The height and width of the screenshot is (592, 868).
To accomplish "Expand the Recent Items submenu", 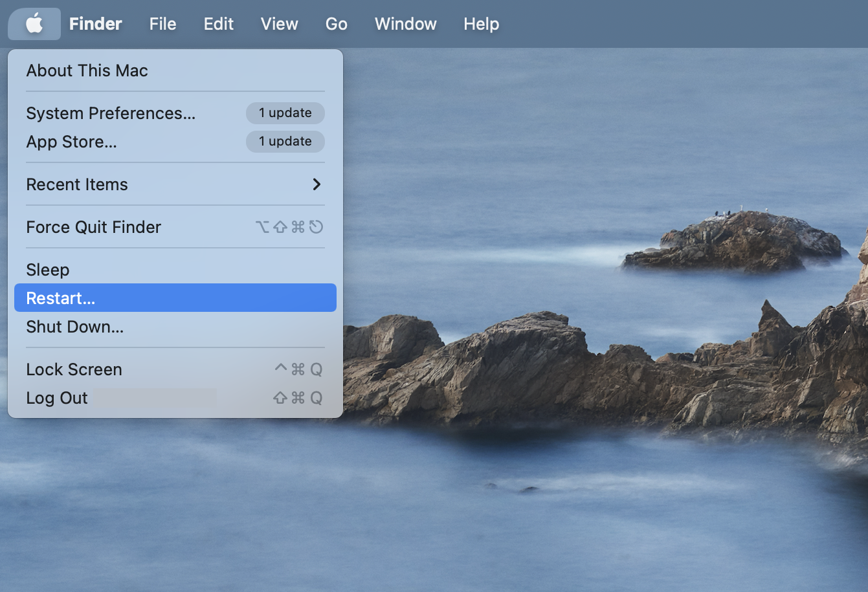I will (x=175, y=184).
